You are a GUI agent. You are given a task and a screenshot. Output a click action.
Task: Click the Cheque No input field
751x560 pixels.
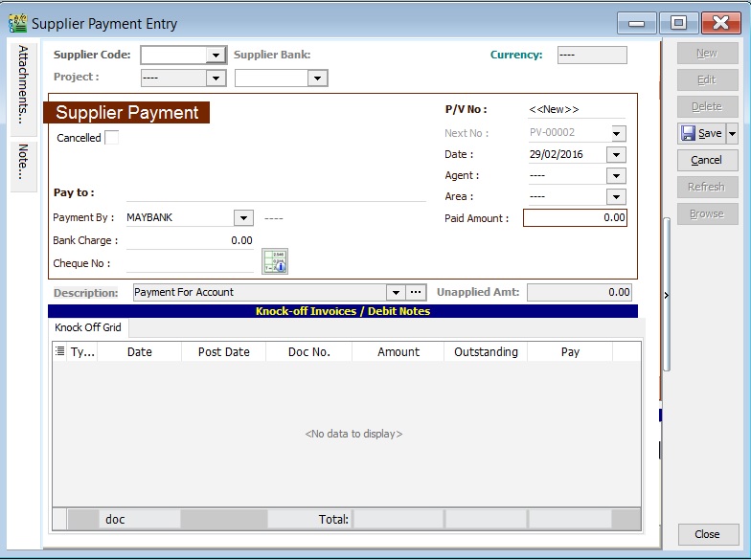click(190, 263)
